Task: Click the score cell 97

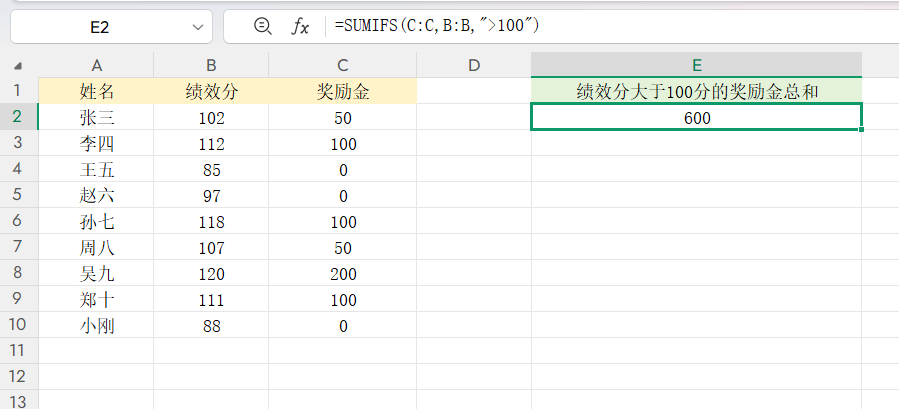Action: (x=211, y=195)
